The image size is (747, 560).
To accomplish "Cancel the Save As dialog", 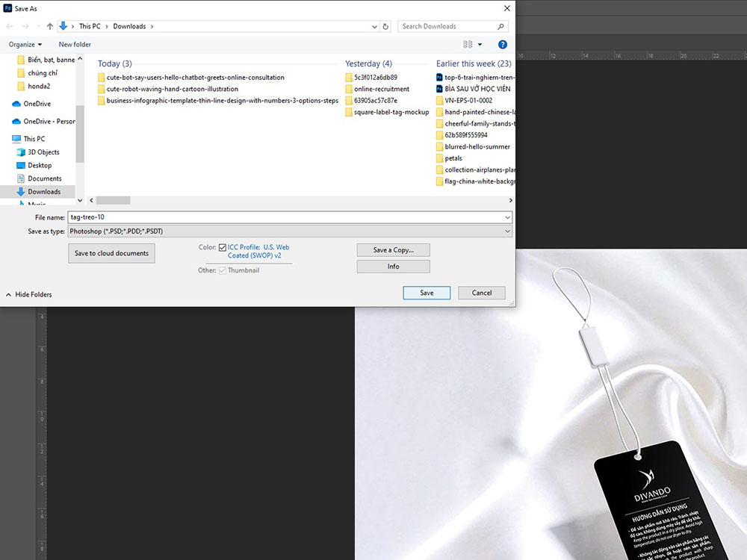I will tap(482, 293).
